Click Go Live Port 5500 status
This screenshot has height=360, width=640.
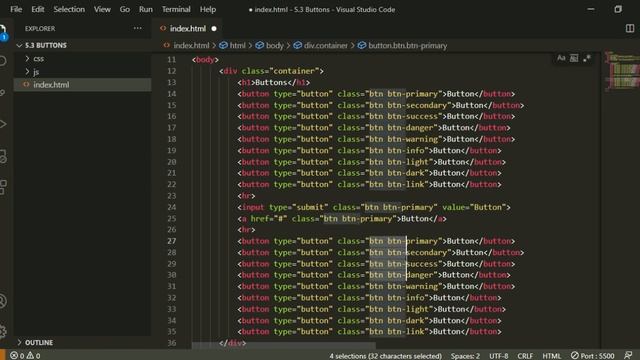pos(592,356)
